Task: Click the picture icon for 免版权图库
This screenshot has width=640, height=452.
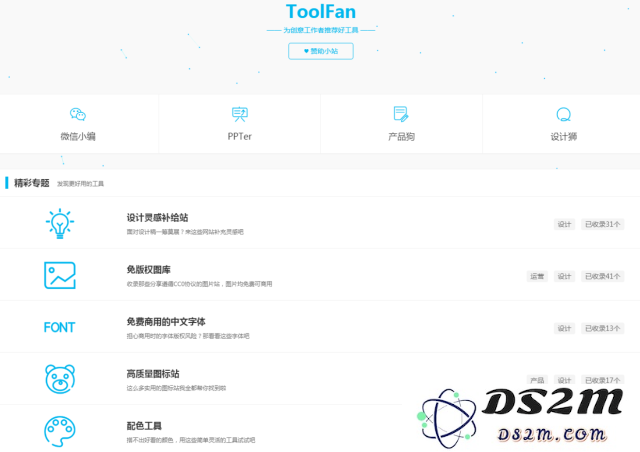Action: click(x=60, y=275)
